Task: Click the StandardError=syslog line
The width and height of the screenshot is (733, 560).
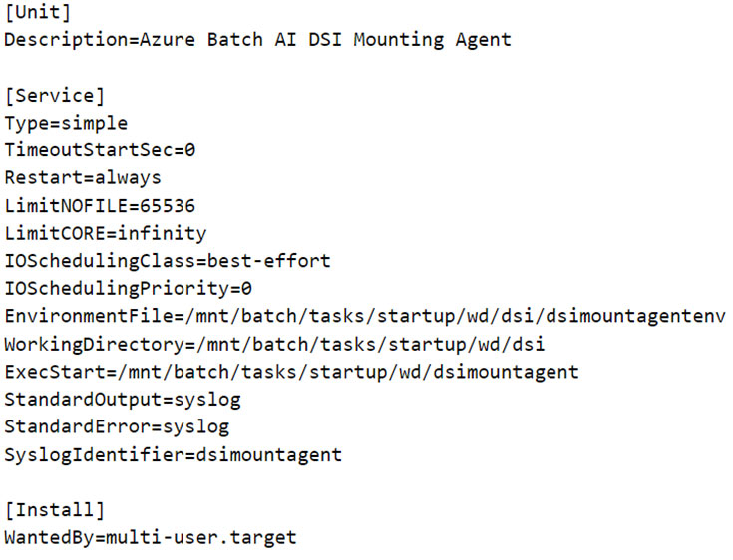Action: 117,427
